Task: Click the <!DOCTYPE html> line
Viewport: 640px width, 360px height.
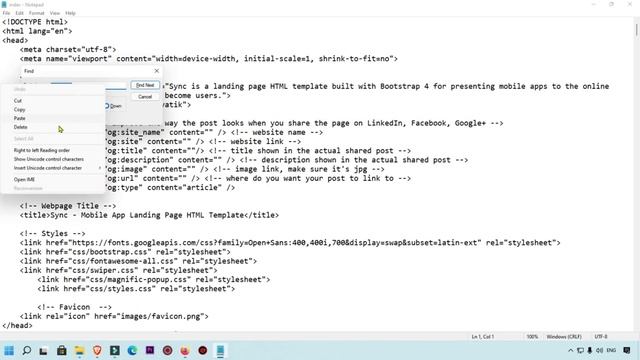Action: pos(35,22)
